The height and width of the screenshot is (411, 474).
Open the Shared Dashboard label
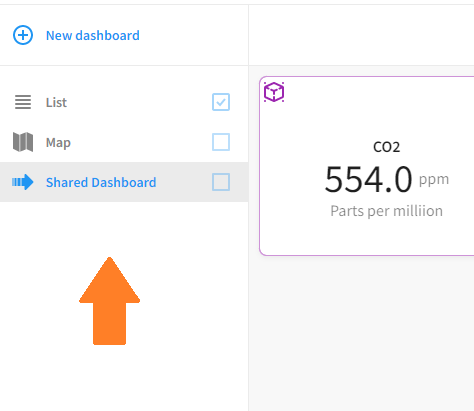pos(101,182)
